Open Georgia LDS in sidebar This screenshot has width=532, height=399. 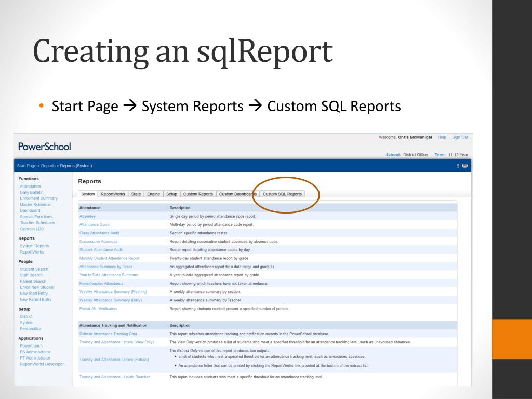click(32, 229)
